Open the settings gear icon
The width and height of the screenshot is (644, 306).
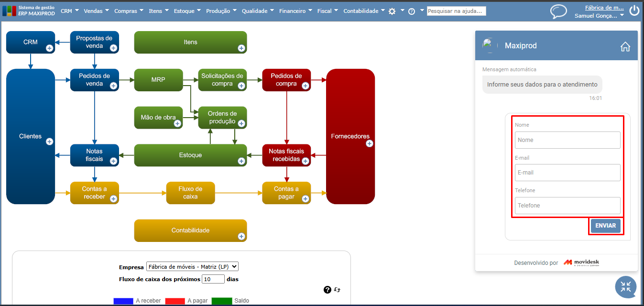pyautogui.click(x=392, y=11)
